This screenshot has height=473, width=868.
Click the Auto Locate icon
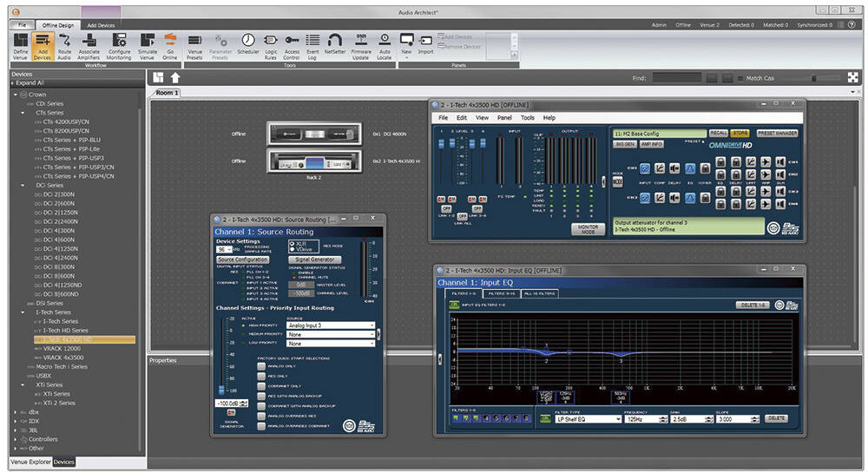[x=385, y=46]
